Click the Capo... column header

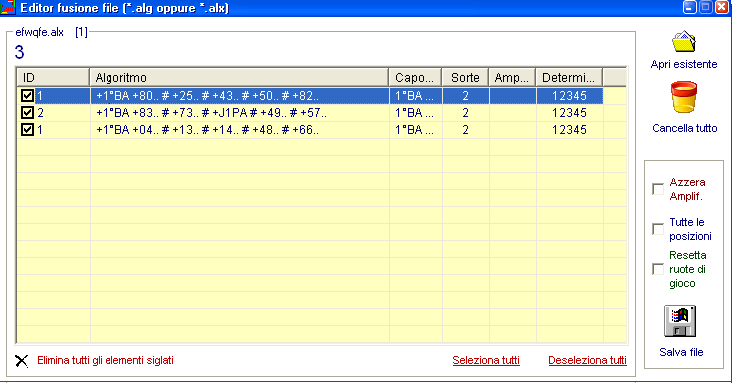[x=415, y=78]
